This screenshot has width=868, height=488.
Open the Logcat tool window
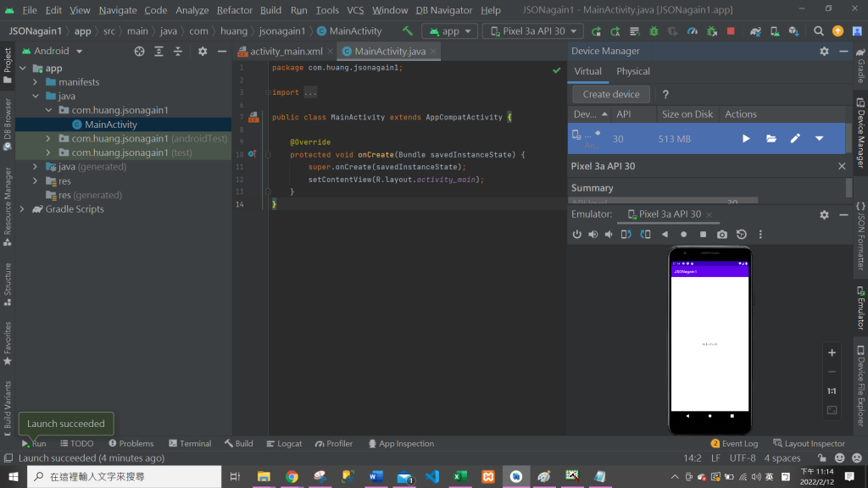(x=284, y=443)
